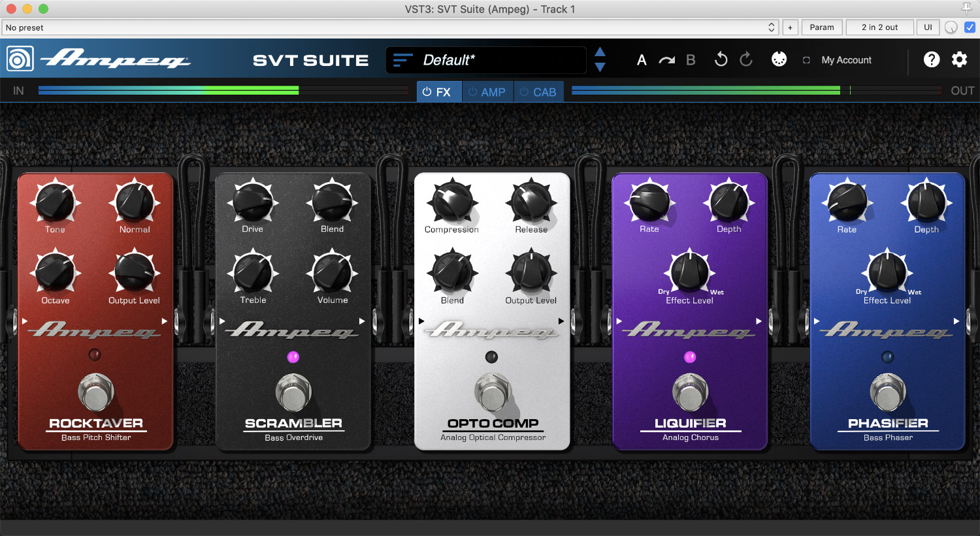Screen dimensions: 980x536
Task: Click the Rocktaver Tone knob
Action: tap(56, 202)
